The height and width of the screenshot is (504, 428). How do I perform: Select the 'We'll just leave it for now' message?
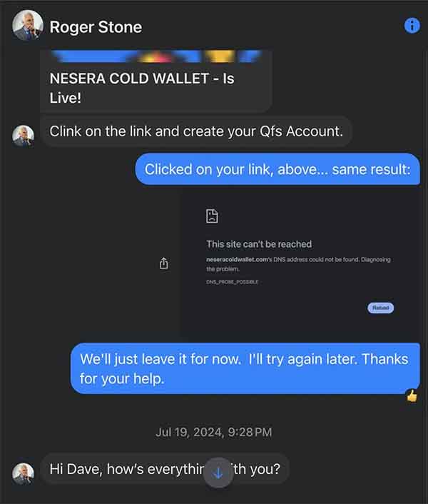pyautogui.click(x=245, y=368)
